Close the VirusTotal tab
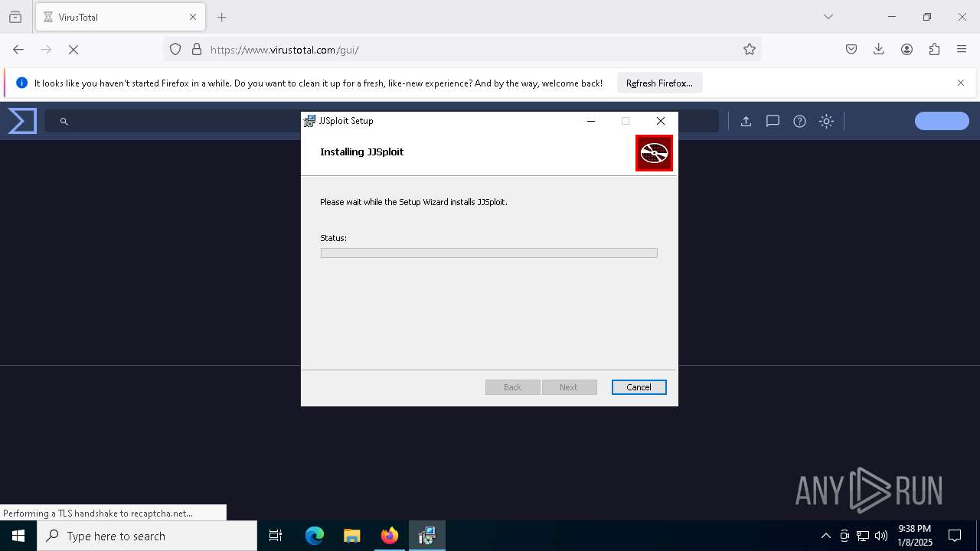 pyautogui.click(x=193, y=17)
